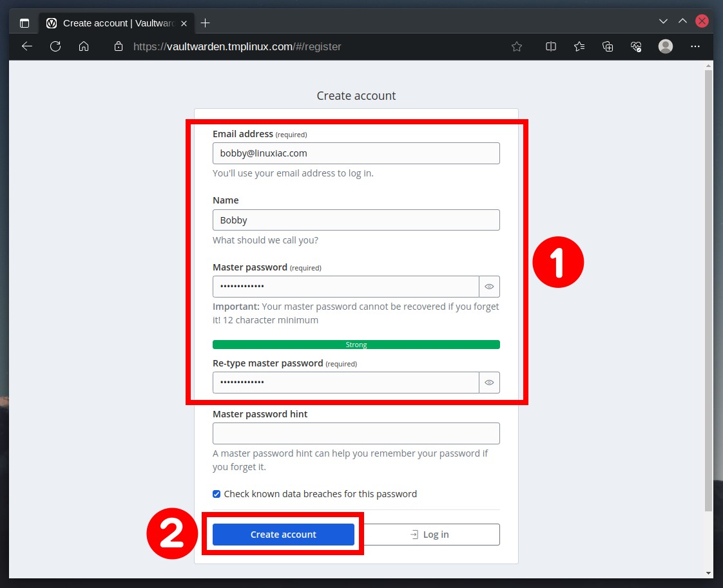The width and height of the screenshot is (723, 588).
Task: Click the scrollbar down arrow
Action: click(x=708, y=573)
